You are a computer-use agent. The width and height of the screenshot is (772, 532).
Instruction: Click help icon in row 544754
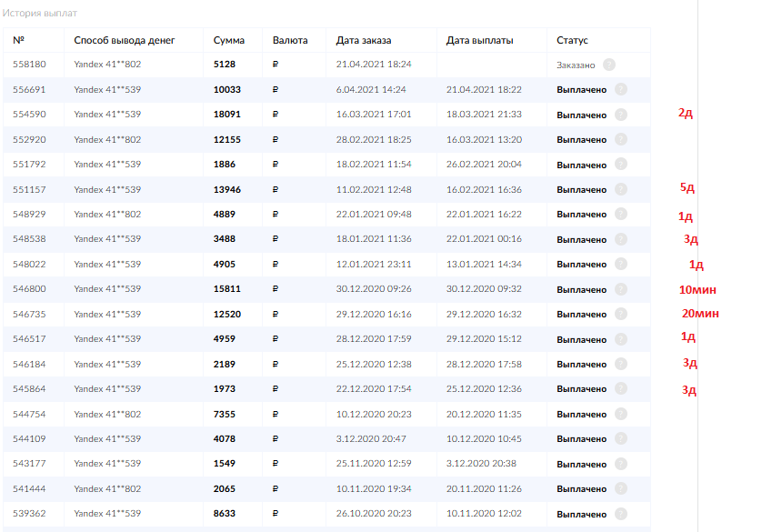point(621,414)
